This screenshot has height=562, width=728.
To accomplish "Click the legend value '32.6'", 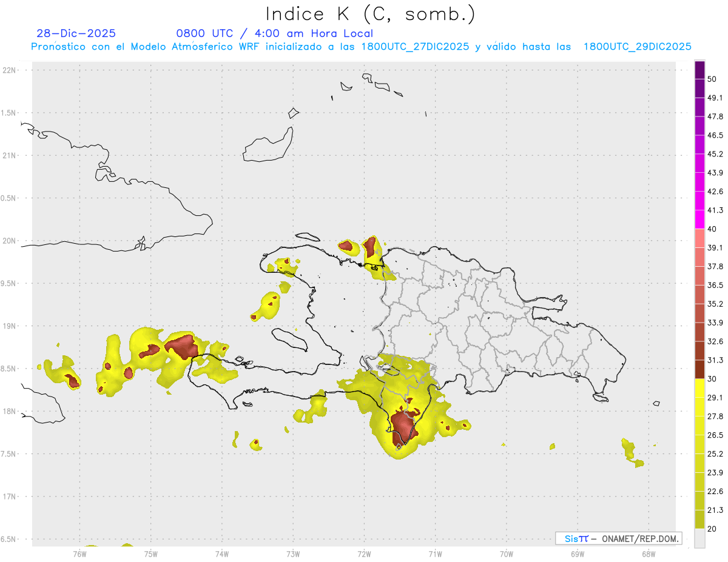I will click(x=715, y=341).
